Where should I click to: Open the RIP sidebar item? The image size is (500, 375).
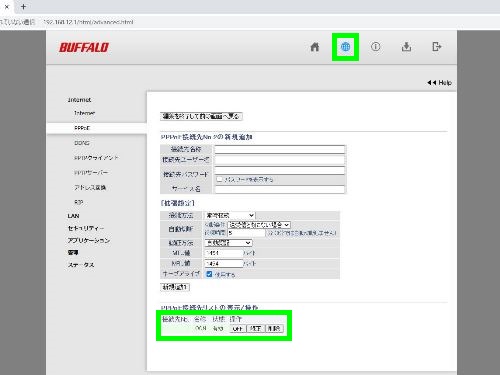[x=79, y=202]
